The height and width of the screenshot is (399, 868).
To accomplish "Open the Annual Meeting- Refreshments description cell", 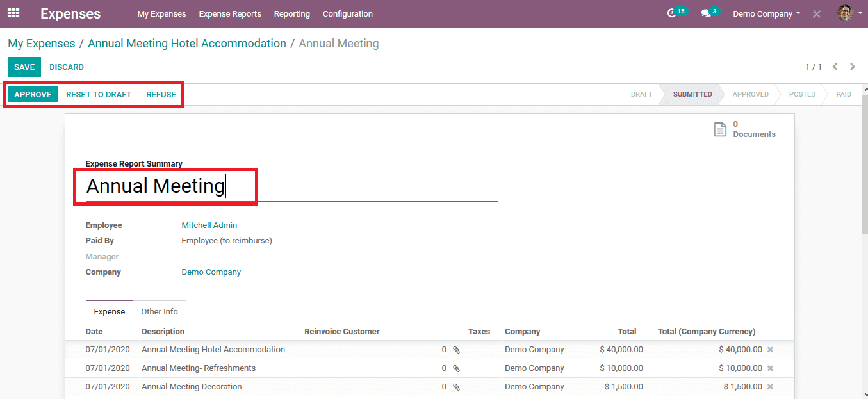I will click(x=199, y=368).
